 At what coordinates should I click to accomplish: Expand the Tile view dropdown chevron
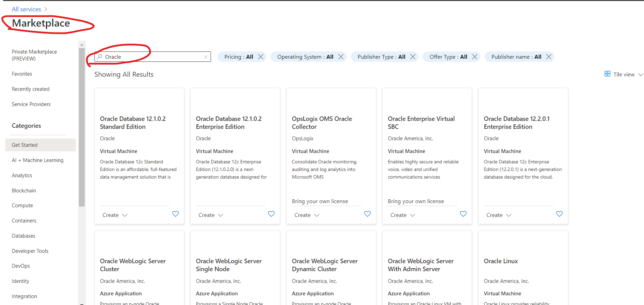coord(641,75)
